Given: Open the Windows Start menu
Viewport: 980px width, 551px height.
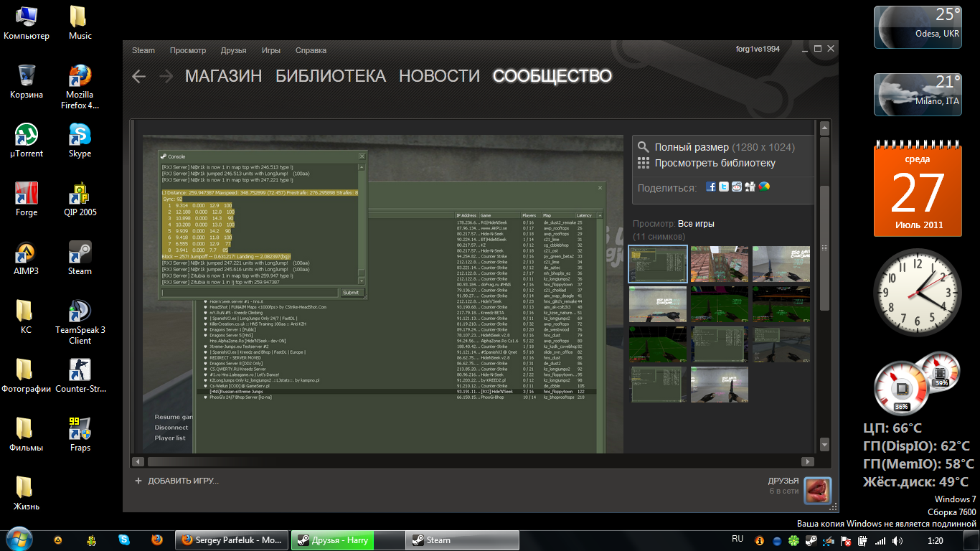Looking at the screenshot, I should [x=18, y=538].
